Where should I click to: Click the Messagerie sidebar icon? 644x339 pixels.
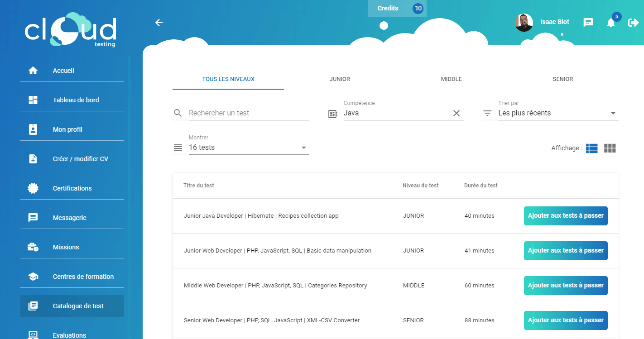tap(33, 218)
